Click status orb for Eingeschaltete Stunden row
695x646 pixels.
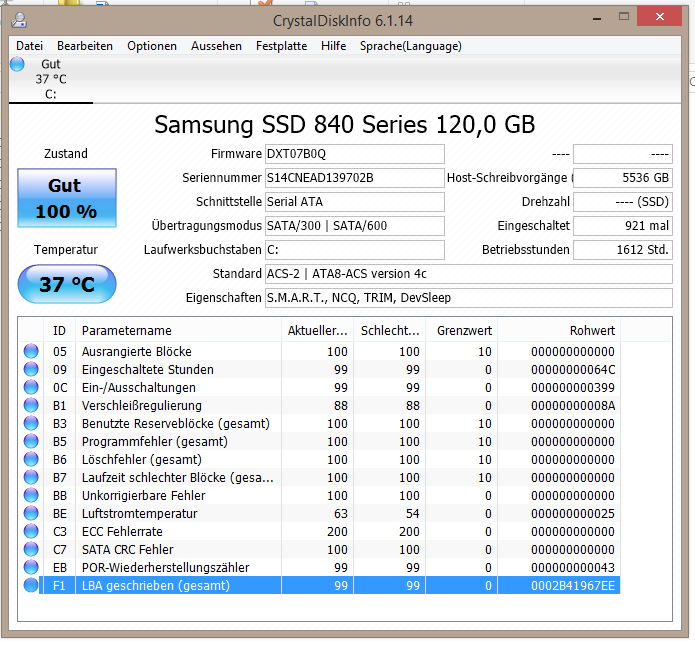click(31, 369)
